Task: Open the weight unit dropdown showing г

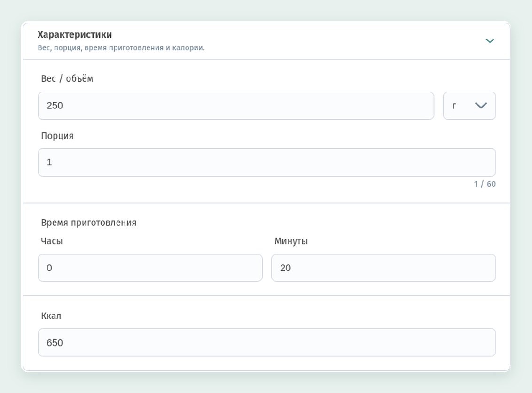Action: [x=469, y=106]
